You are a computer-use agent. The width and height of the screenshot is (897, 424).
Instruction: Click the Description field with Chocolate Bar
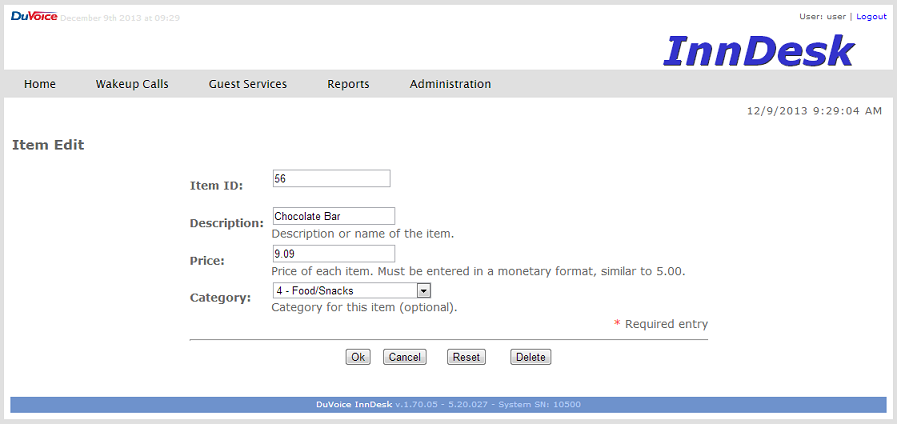[x=334, y=216]
